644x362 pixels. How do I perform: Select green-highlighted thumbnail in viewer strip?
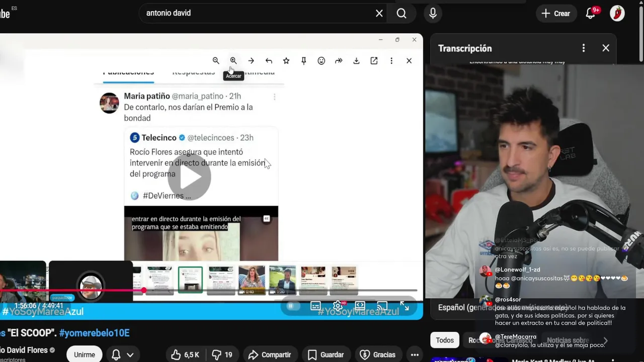point(190,280)
